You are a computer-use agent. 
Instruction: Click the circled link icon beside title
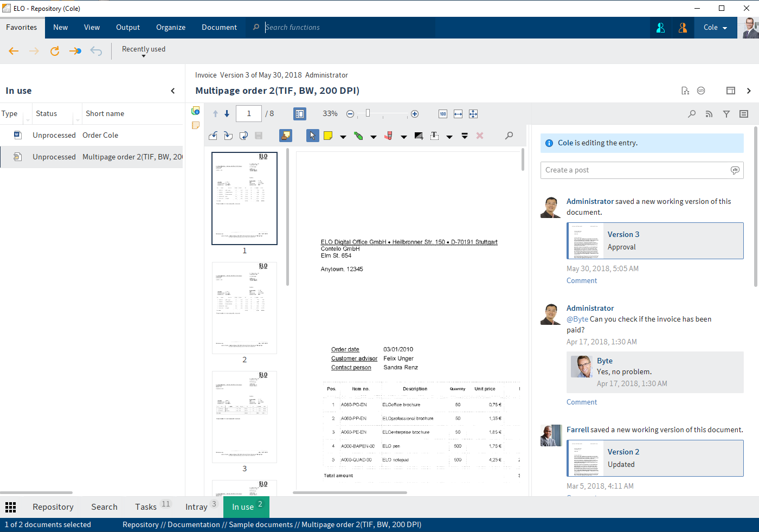pos(701,91)
